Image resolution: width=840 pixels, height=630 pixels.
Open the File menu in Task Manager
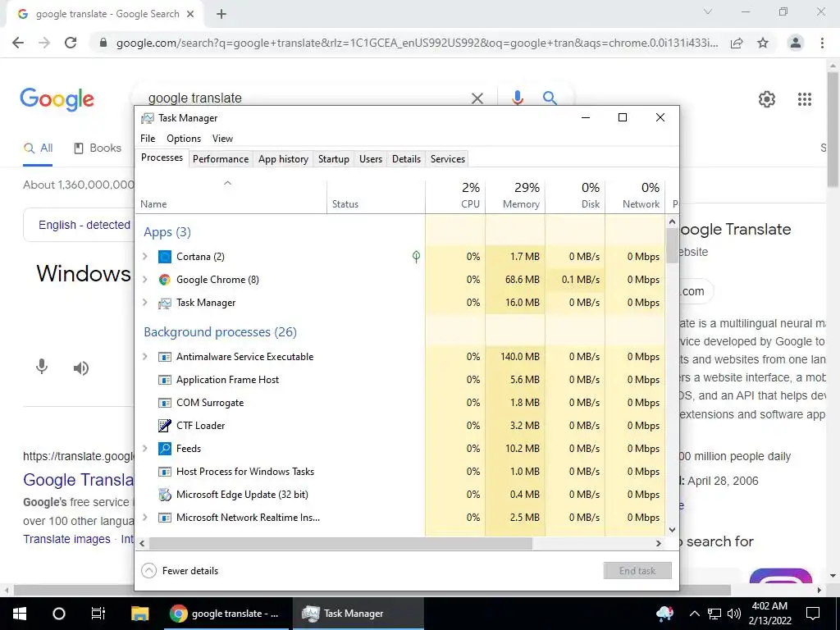(x=148, y=138)
